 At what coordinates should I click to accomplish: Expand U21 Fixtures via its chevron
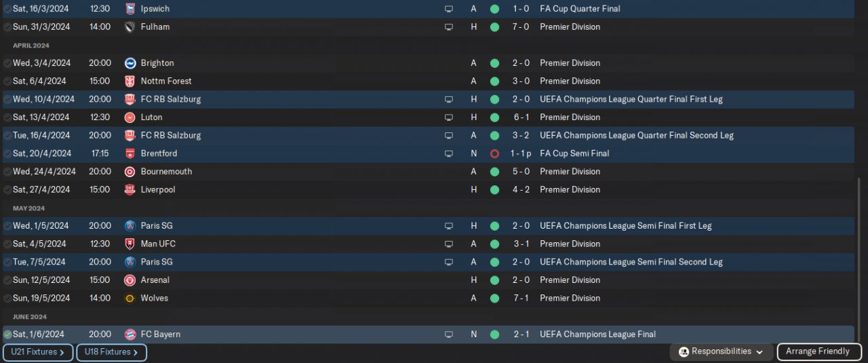point(62,353)
